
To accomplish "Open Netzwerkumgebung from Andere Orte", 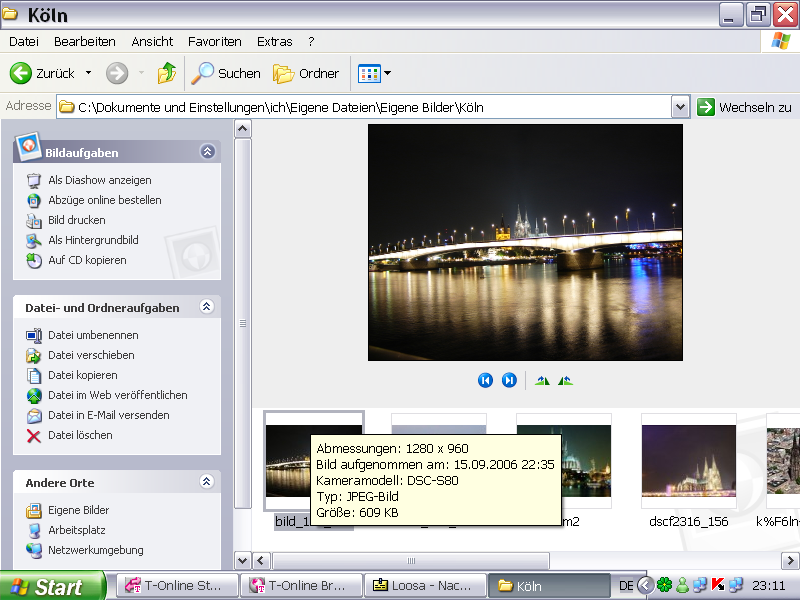I will click(96, 549).
